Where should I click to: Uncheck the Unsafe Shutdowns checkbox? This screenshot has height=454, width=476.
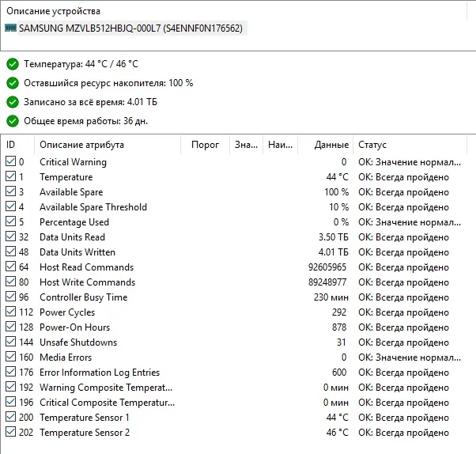tap(10, 342)
